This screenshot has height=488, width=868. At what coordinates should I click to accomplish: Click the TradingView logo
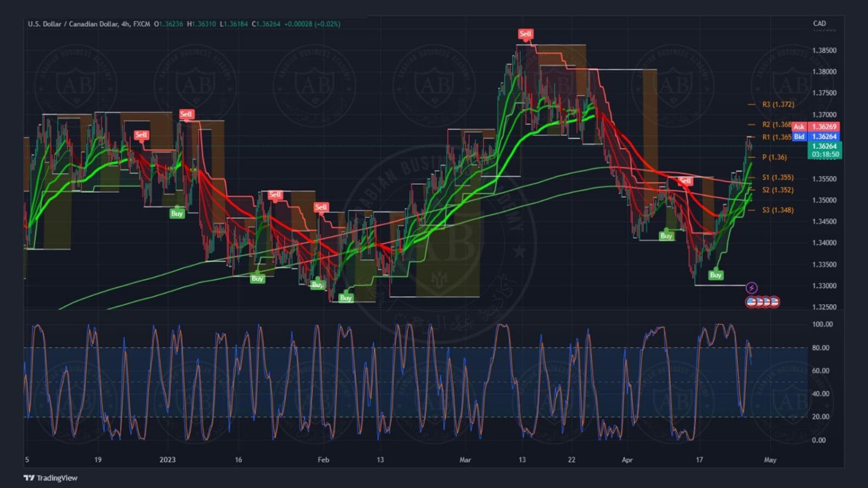coord(50,478)
